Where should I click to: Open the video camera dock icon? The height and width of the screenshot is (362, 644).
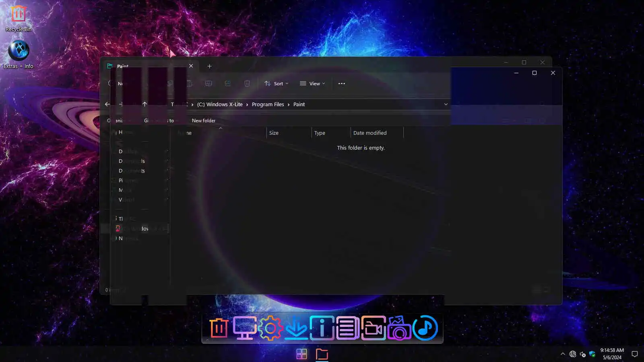[373, 328]
